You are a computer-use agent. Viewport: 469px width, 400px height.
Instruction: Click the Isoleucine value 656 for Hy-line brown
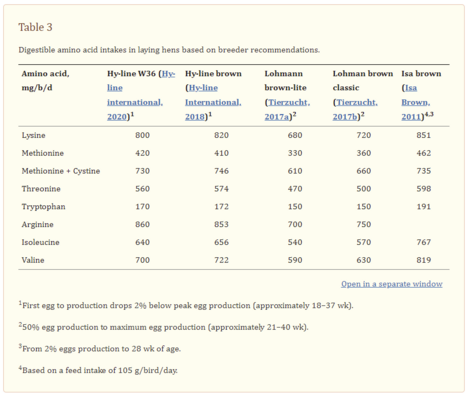(x=221, y=242)
